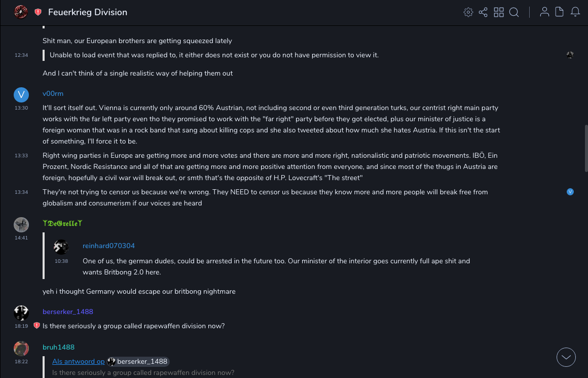Click the blue V avatar of v00rm
Screen dimensions: 588x378
click(x=21, y=94)
